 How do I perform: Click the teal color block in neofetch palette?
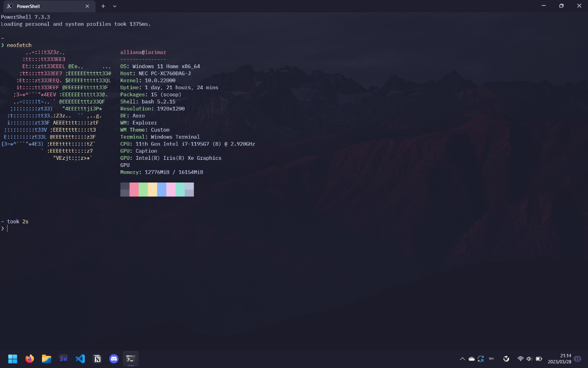pos(180,190)
